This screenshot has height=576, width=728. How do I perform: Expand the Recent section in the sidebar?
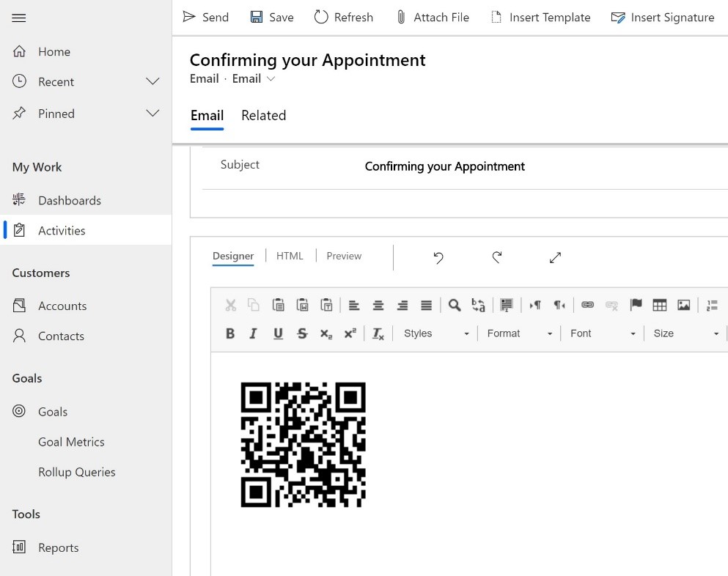pos(152,81)
